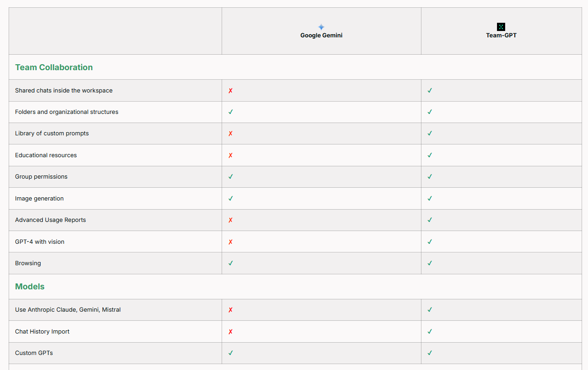Click Gemini's red cross for GPT-4 with vision
This screenshot has width=588, height=370.
click(230, 242)
